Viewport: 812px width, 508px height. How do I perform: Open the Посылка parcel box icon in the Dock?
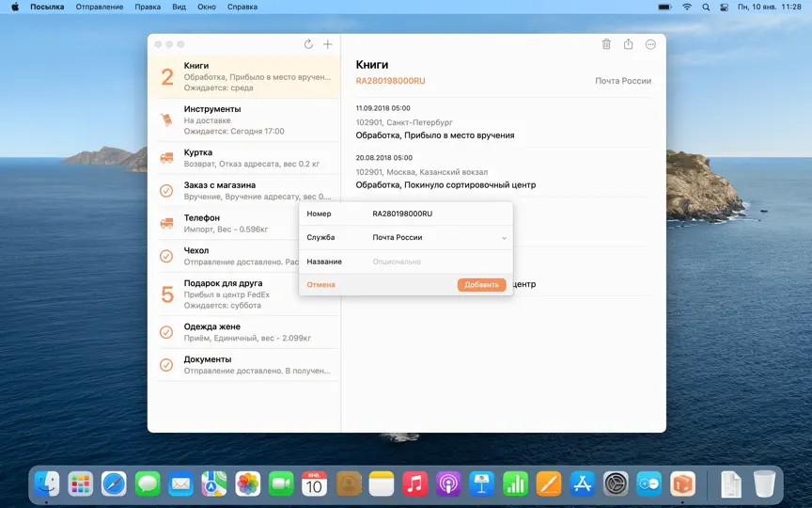(682, 484)
